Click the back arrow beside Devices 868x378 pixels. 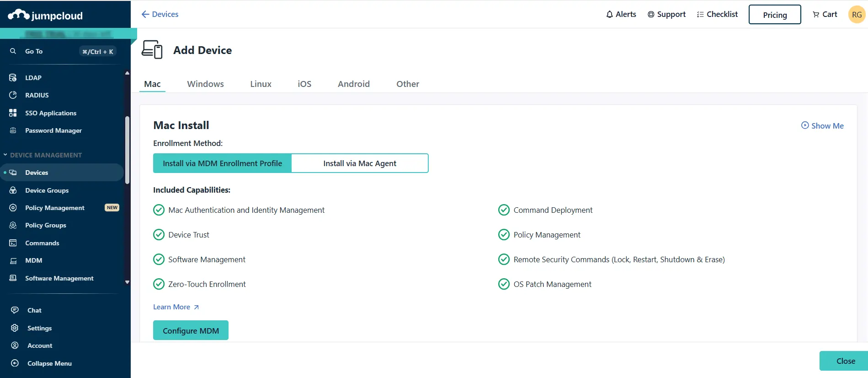pos(145,14)
